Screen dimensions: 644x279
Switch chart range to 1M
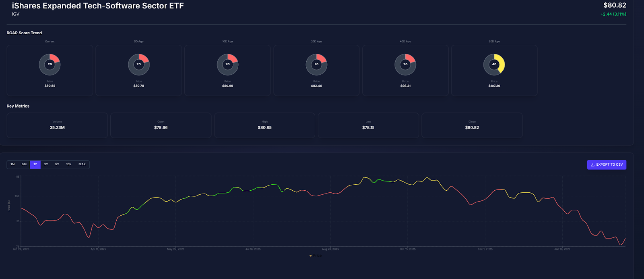pyautogui.click(x=12, y=164)
